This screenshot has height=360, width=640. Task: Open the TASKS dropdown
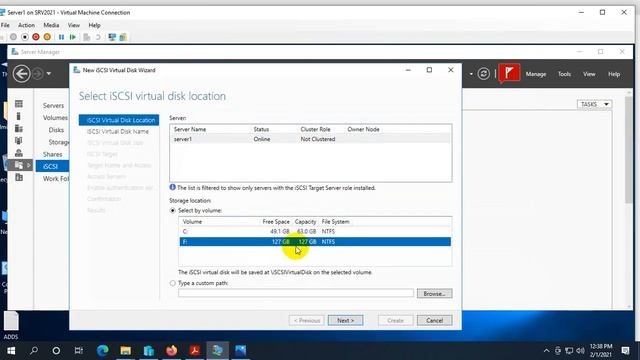click(595, 104)
